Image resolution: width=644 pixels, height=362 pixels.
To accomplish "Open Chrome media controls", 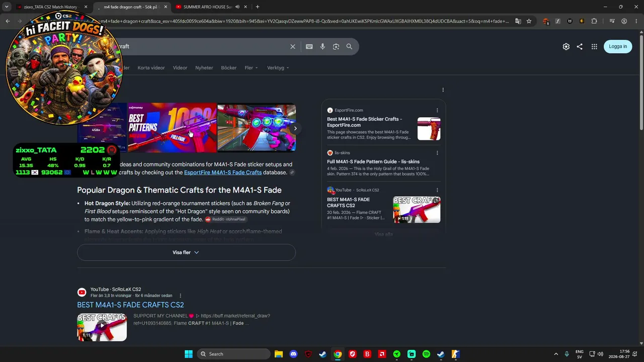I will (x=612, y=21).
